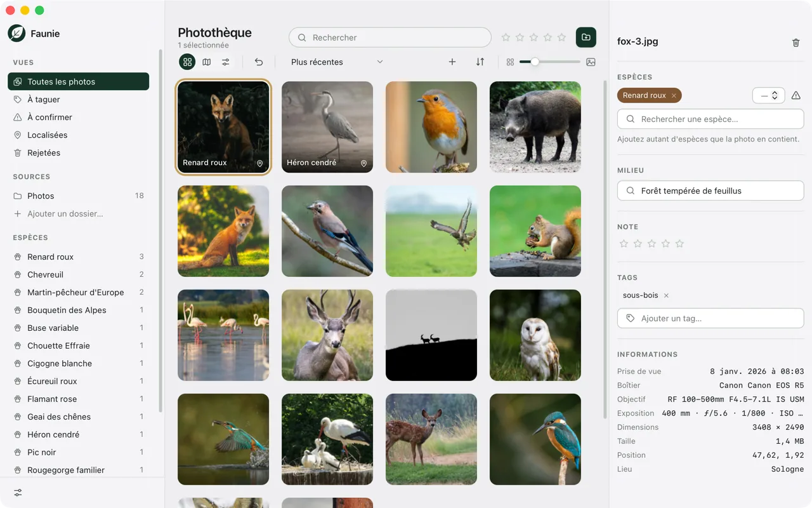Click the location pin on the Héron cendré thumbnail

(x=363, y=163)
